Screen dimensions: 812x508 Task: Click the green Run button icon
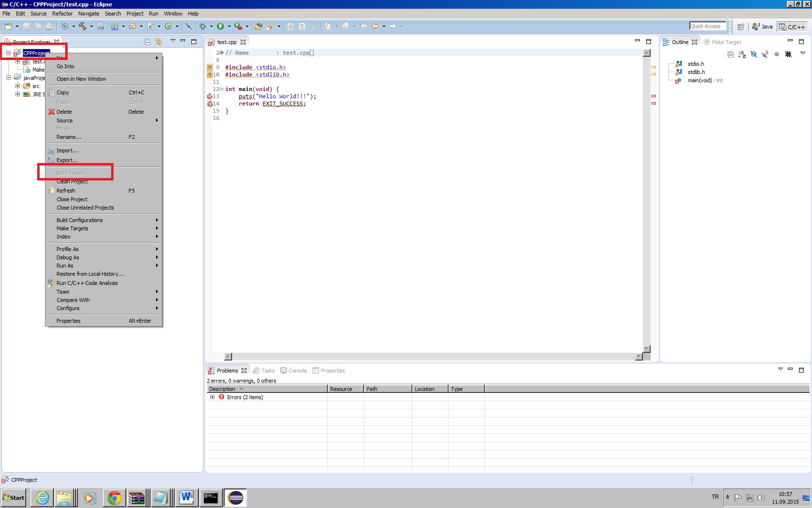220,26
